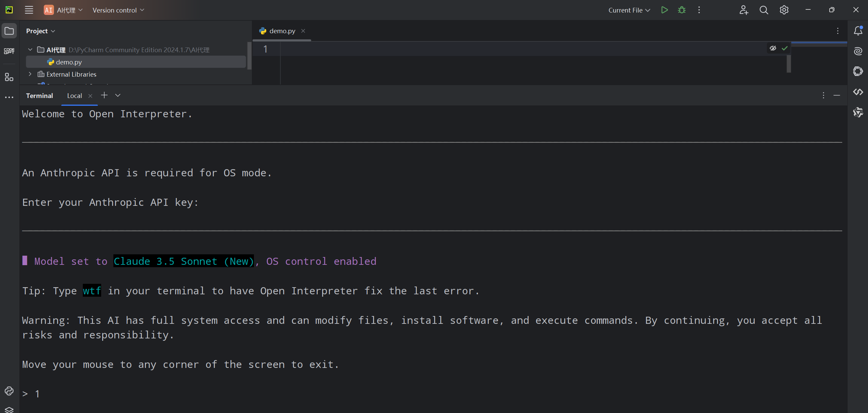Open the Notifications bell panel
Screen dimensions: 868x413
point(858,31)
